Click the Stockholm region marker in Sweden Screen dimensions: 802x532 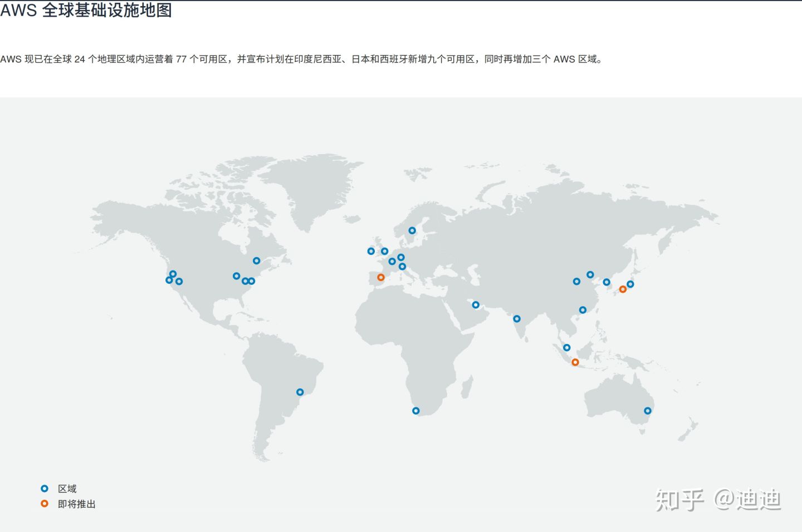click(412, 230)
